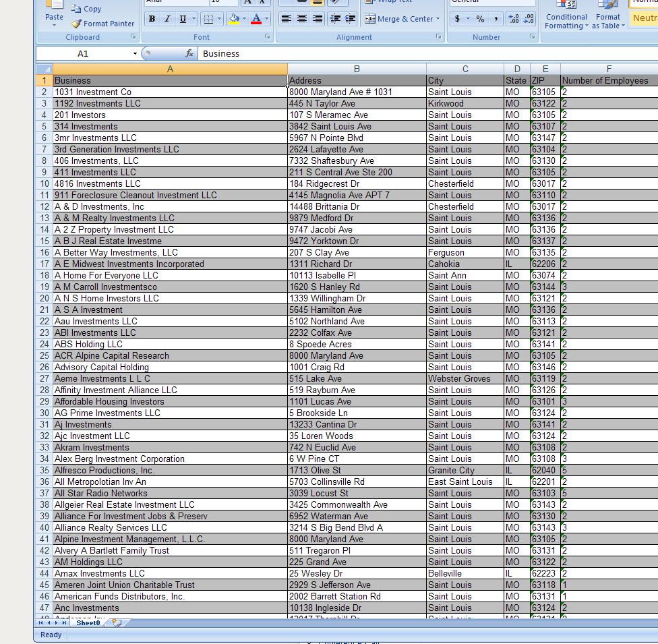Align text left

(287, 19)
